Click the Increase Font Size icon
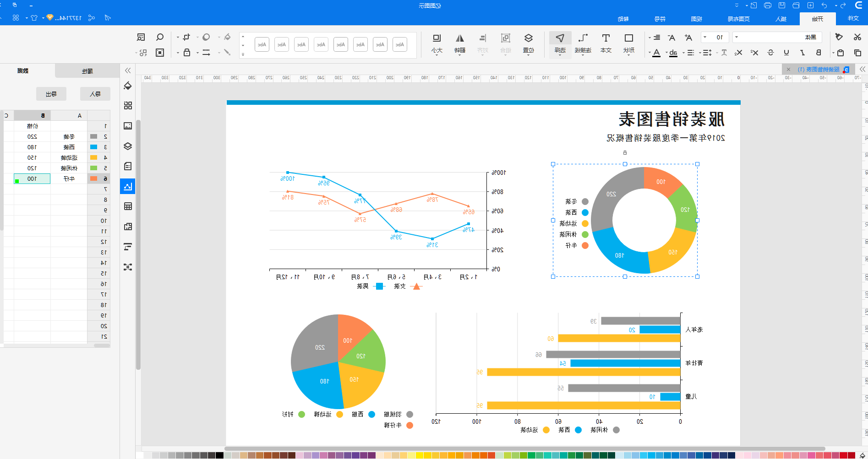The image size is (868, 459). point(688,38)
